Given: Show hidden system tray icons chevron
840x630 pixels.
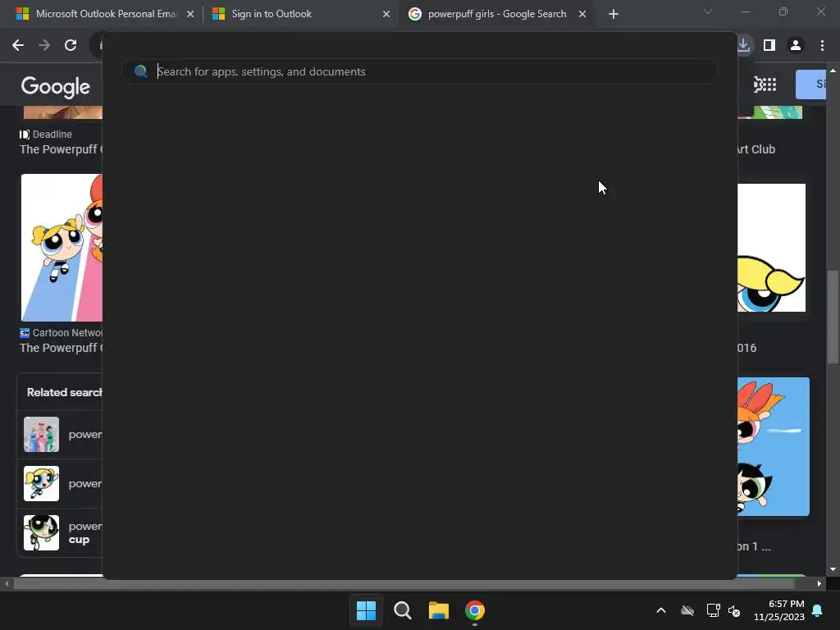Looking at the screenshot, I should (x=661, y=610).
